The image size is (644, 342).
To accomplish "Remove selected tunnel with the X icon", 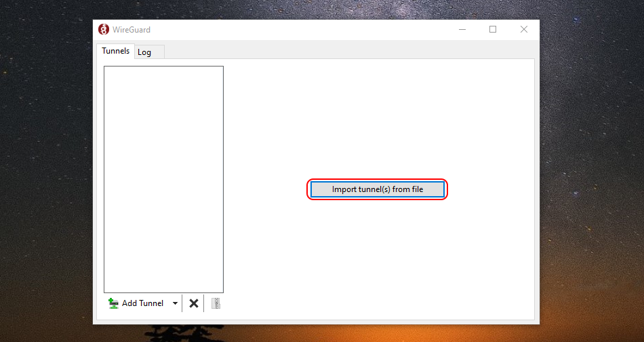I will click(x=194, y=303).
